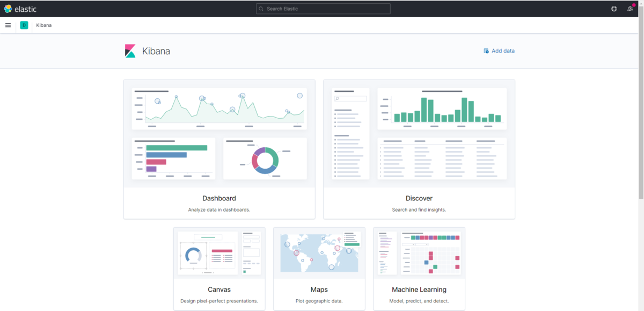
Task: Select the Kibana breadcrumb
Action: click(x=44, y=25)
